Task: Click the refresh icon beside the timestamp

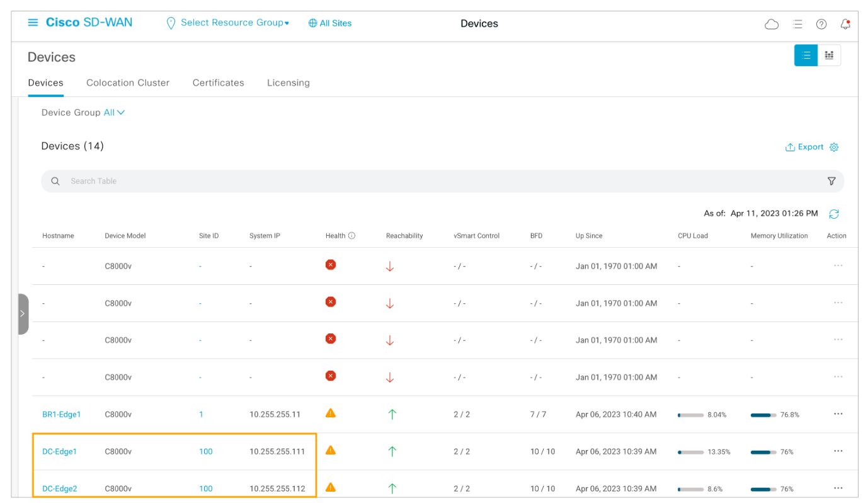Action: (x=834, y=214)
